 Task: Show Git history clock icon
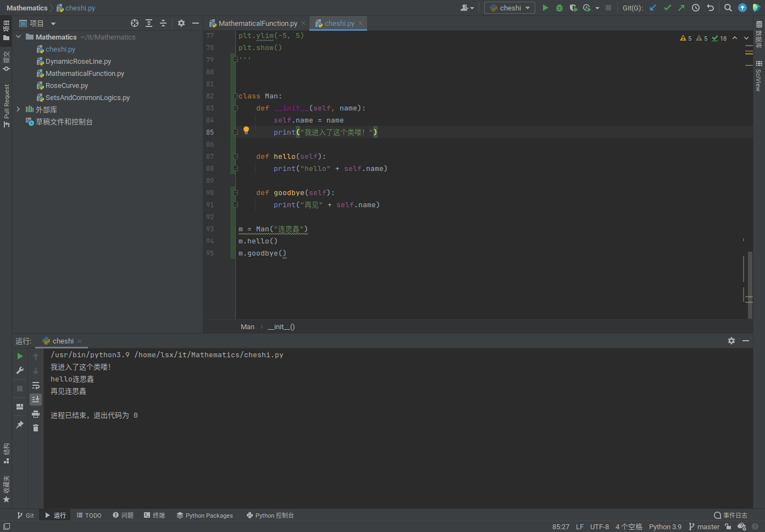[x=696, y=8]
